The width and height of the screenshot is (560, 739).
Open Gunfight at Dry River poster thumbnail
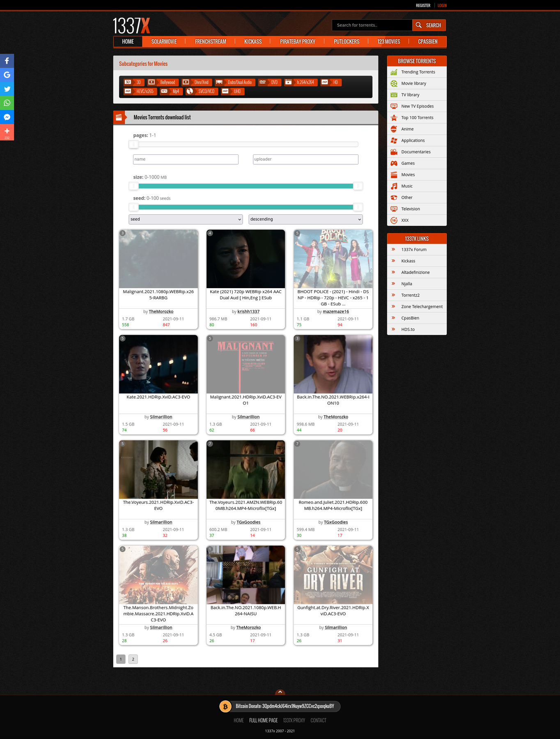click(x=333, y=575)
